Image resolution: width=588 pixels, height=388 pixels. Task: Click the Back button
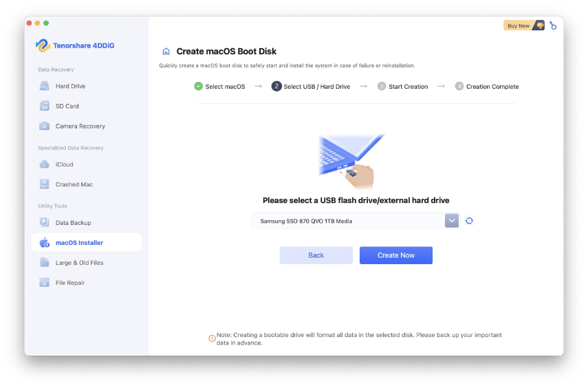click(316, 255)
